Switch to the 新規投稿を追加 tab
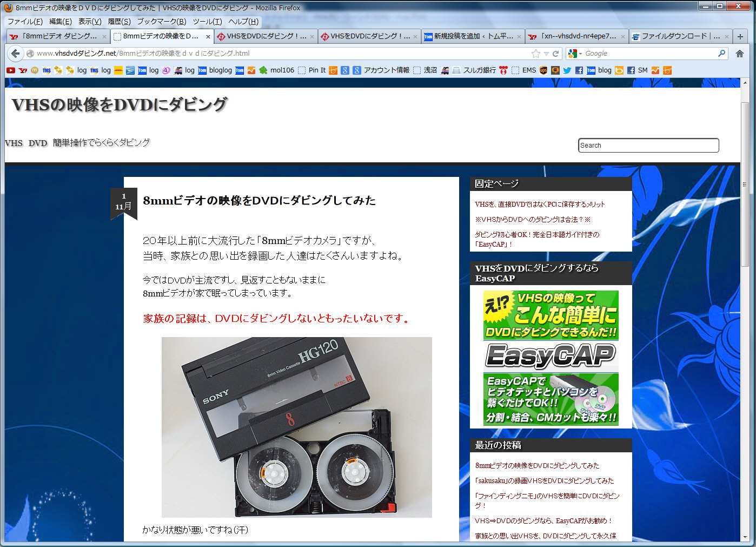The image size is (756, 547). (x=473, y=36)
